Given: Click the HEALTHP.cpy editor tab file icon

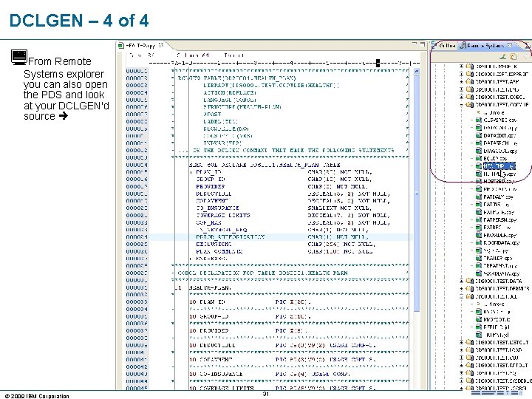Looking at the screenshot, I should coord(120,46).
